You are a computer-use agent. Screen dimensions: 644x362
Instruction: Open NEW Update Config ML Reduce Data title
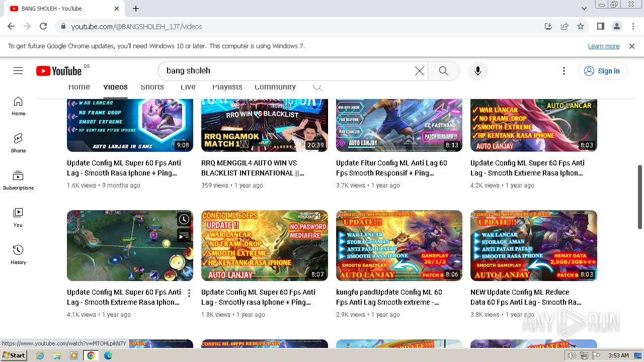coord(526,297)
